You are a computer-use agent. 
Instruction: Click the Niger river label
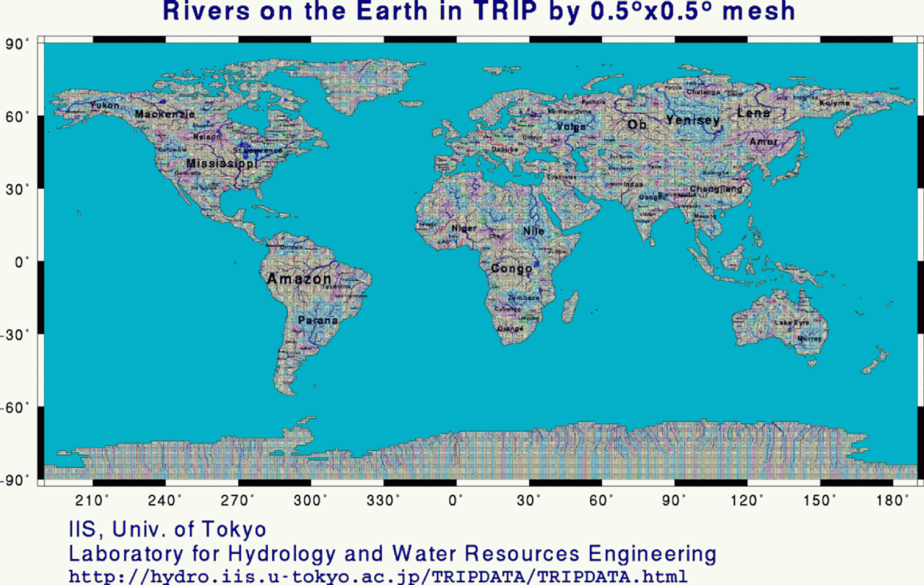point(464,228)
